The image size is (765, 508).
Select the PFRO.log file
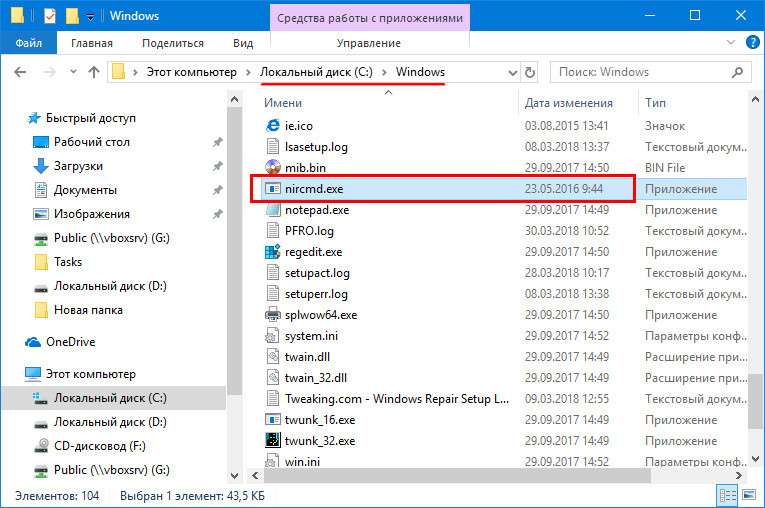309,231
